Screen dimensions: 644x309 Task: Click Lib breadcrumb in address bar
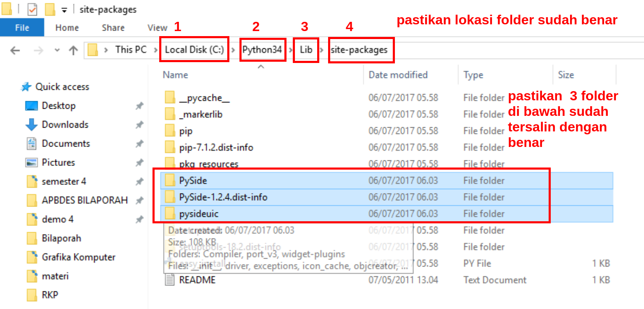point(306,50)
